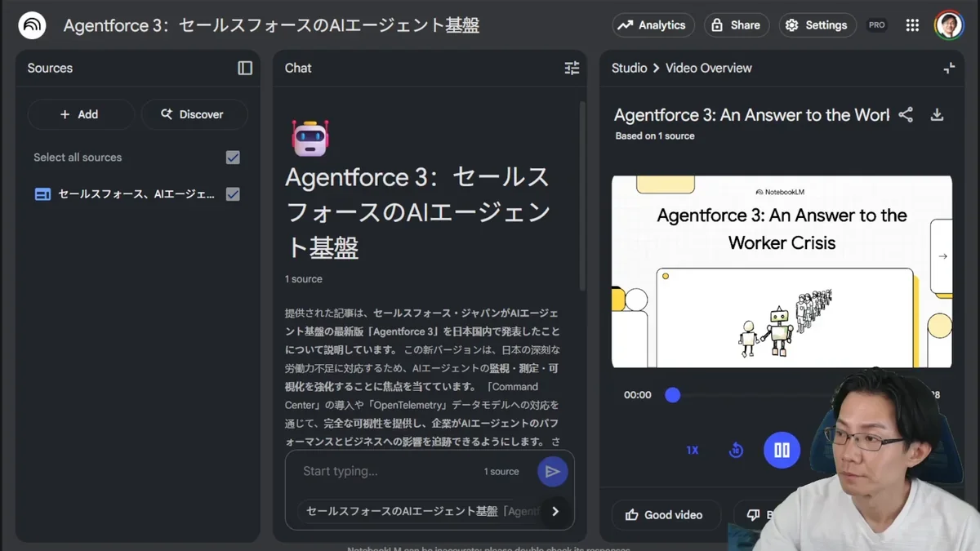Click the Discover sources button
Viewport: 980px width, 551px height.
pyautogui.click(x=194, y=114)
